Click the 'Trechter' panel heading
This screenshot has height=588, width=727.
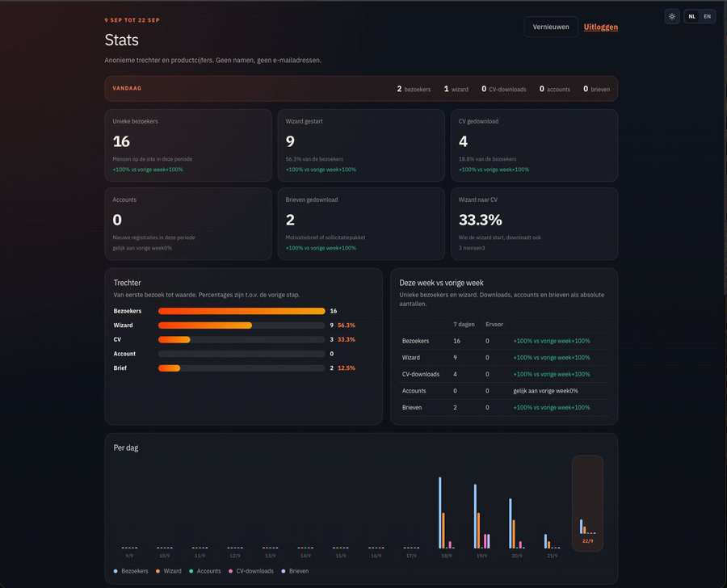[x=127, y=283]
